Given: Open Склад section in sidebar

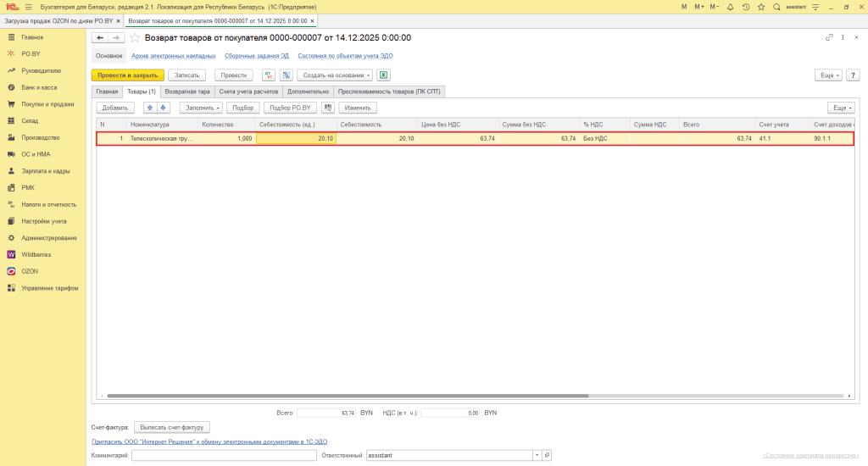Looking at the screenshot, I should [30, 120].
